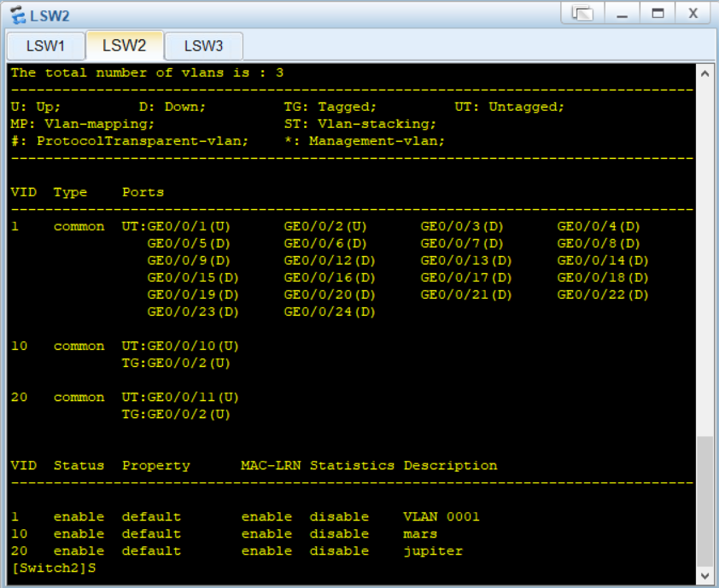Click description 'mars' for VLAN 10
The height and width of the screenshot is (588, 719).
[420, 534]
